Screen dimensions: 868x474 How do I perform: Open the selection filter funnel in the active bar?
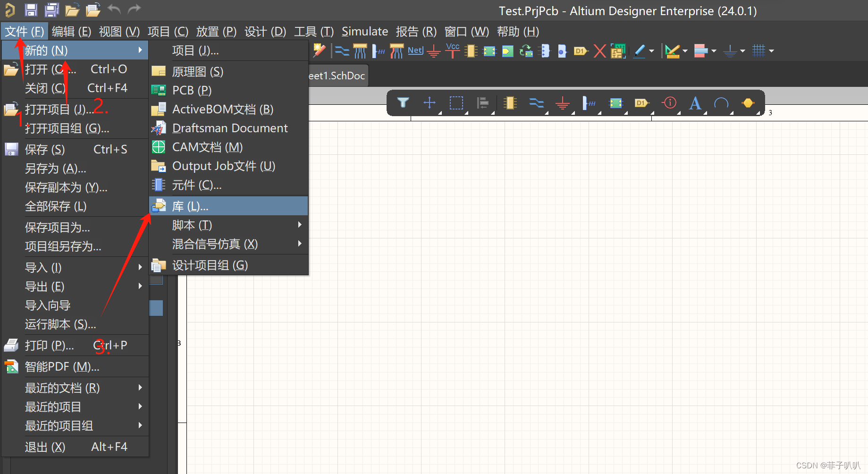click(403, 102)
